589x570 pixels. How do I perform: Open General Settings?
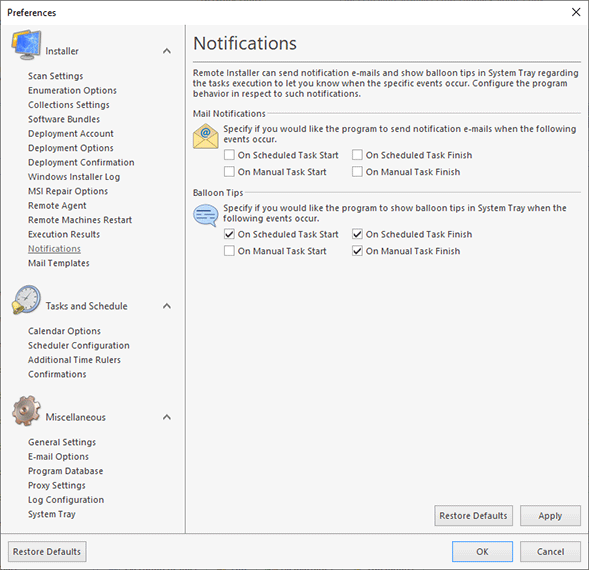click(x=62, y=442)
